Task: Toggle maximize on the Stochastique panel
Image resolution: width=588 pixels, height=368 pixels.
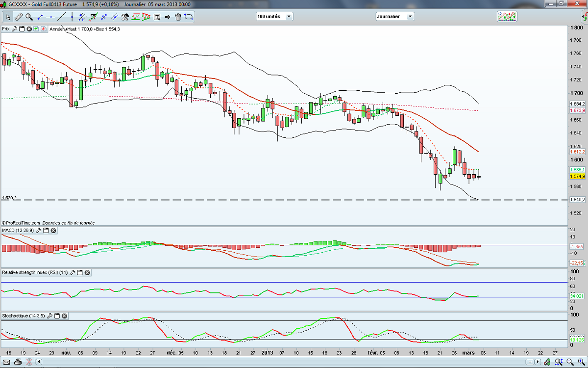Action: tap(56, 316)
